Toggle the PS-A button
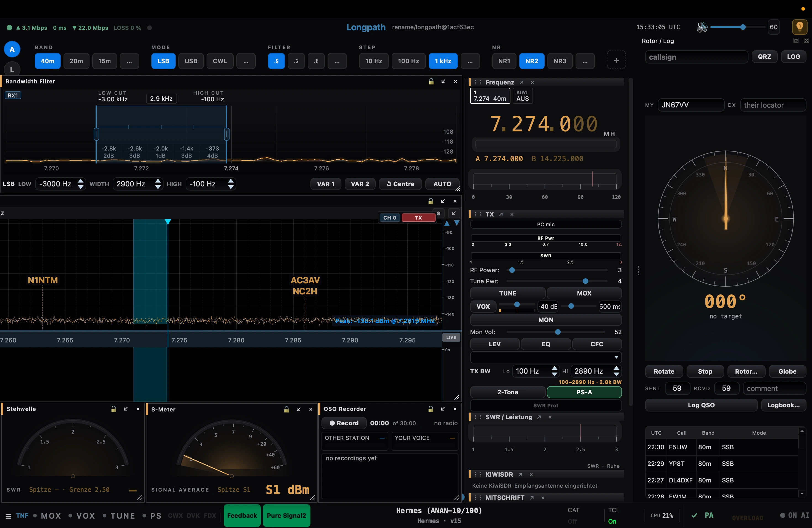Screen dimensions: 812x528 click(x=584, y=392)
